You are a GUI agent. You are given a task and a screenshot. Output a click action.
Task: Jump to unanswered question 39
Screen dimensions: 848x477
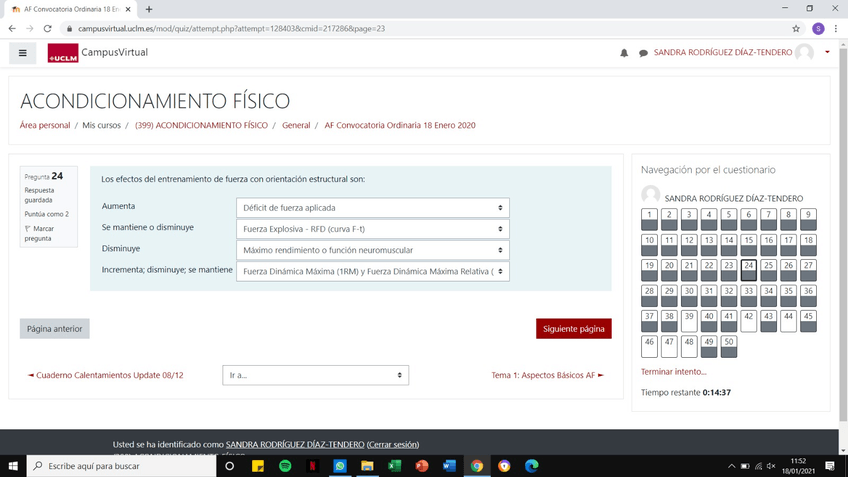tap(689, 321)
